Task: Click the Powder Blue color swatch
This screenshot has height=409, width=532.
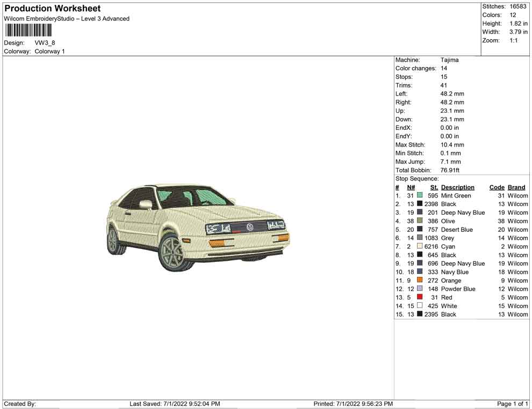Action: point(420,289)
